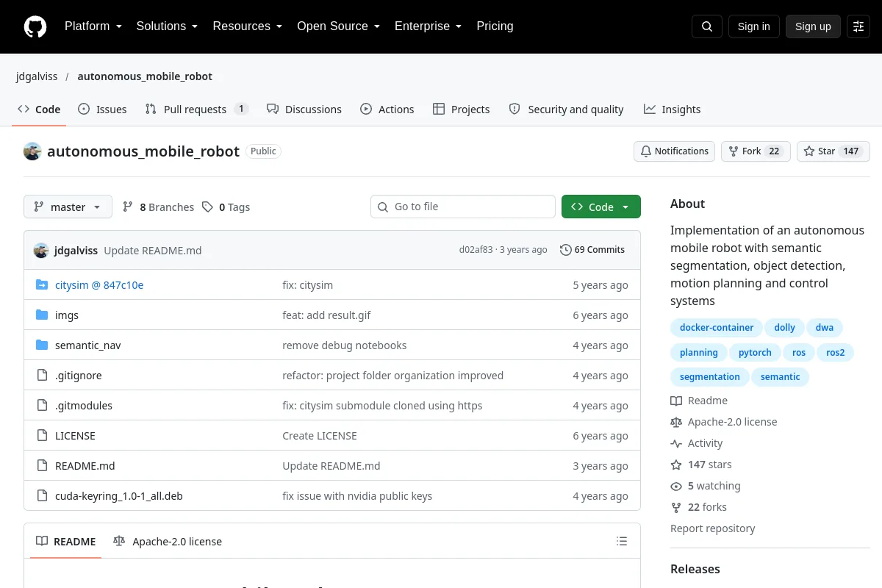Image resolution: width=882 pixels, height=588 pixels.
Task: Open the segmentation topic tag
Action: click(x=710, y=377)
